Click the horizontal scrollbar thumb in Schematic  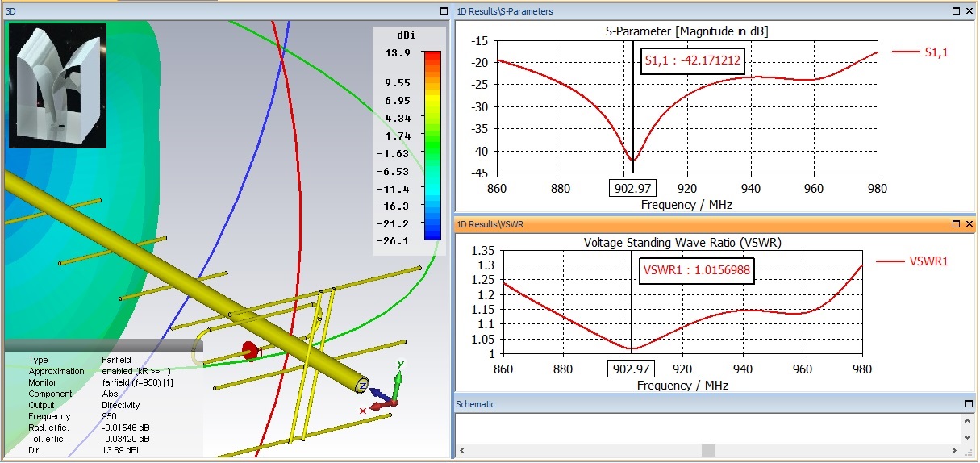708,450
